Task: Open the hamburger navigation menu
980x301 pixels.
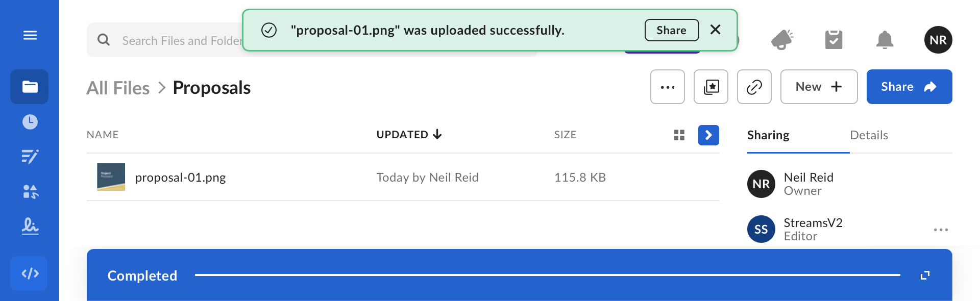Action: (x=30, y=35)
